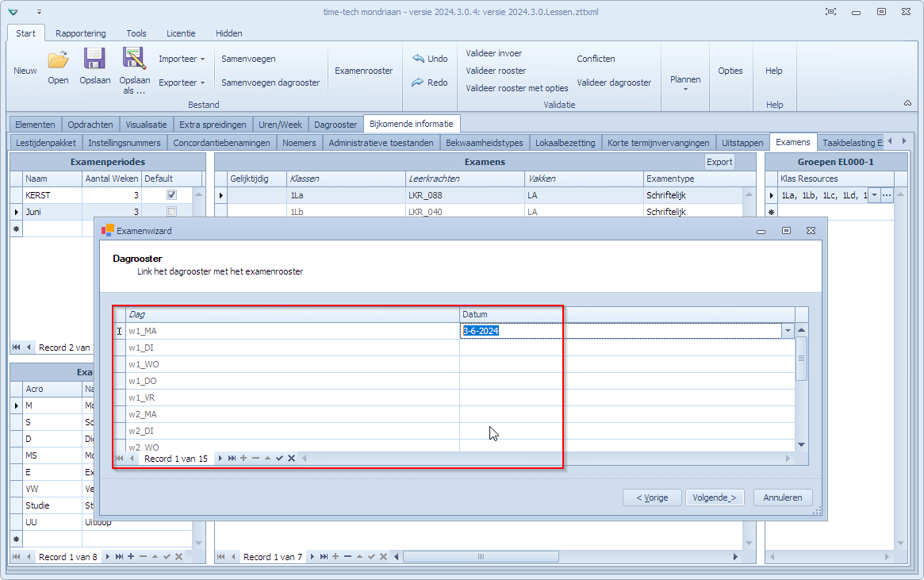Screen dimensions: 924x580
Task: Select the Dagrooster tab
Action: tap(335, 125)
